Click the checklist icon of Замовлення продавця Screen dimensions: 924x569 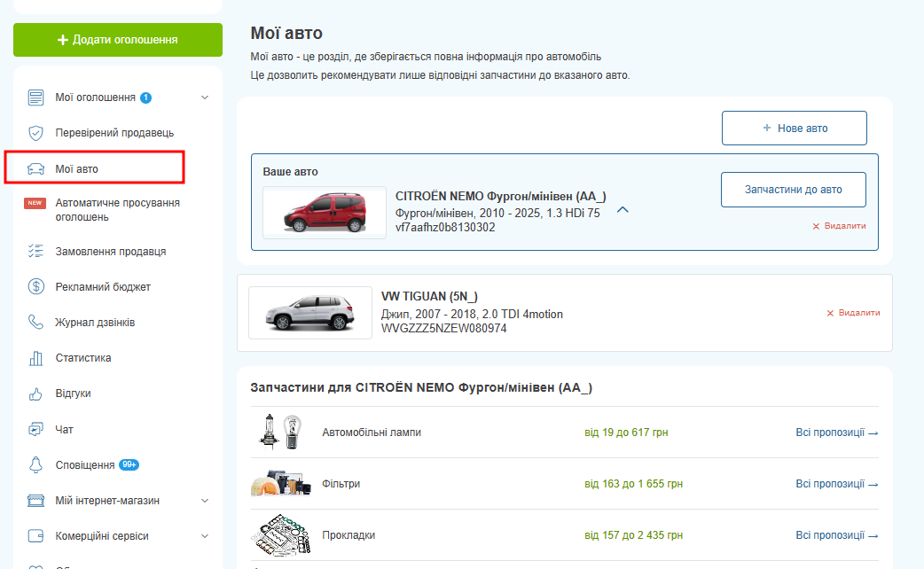point(36,251)
